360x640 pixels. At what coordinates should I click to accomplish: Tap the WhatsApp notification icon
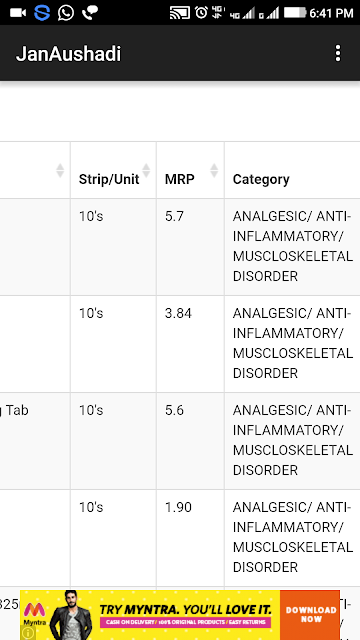click(66, 13)
